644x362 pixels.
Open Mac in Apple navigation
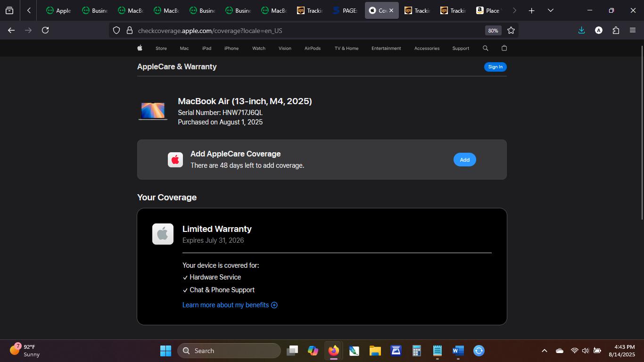[x=184, y=48]
